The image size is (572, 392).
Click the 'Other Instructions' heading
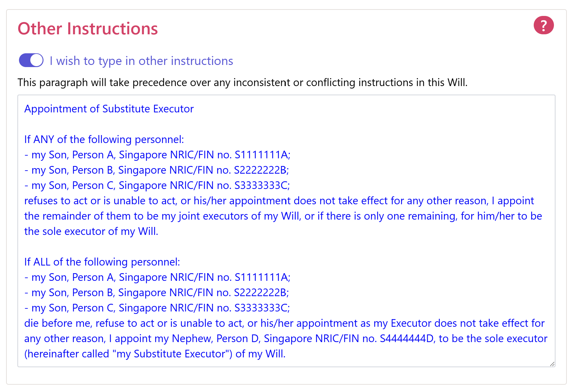coord(88,29)
